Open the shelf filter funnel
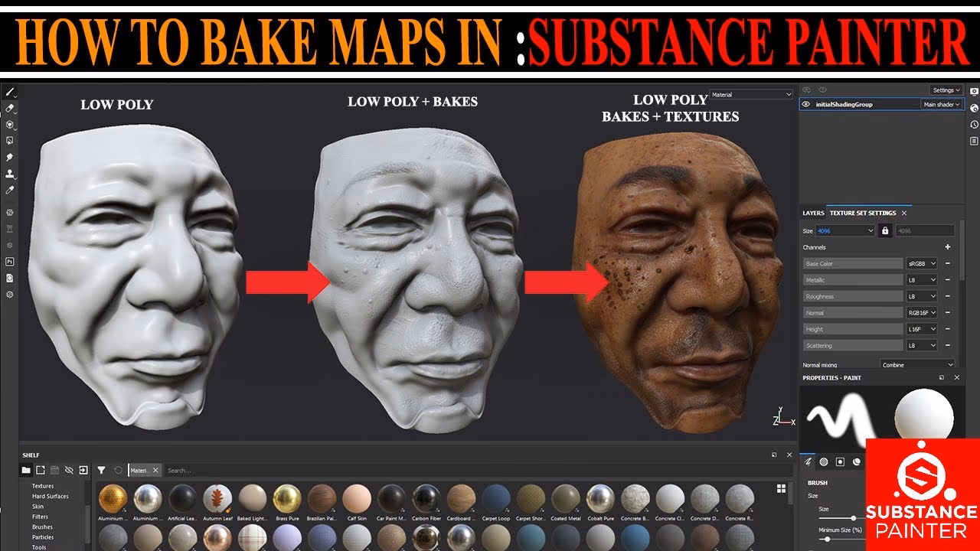This screenshot has height=551, width=980. 101,470
